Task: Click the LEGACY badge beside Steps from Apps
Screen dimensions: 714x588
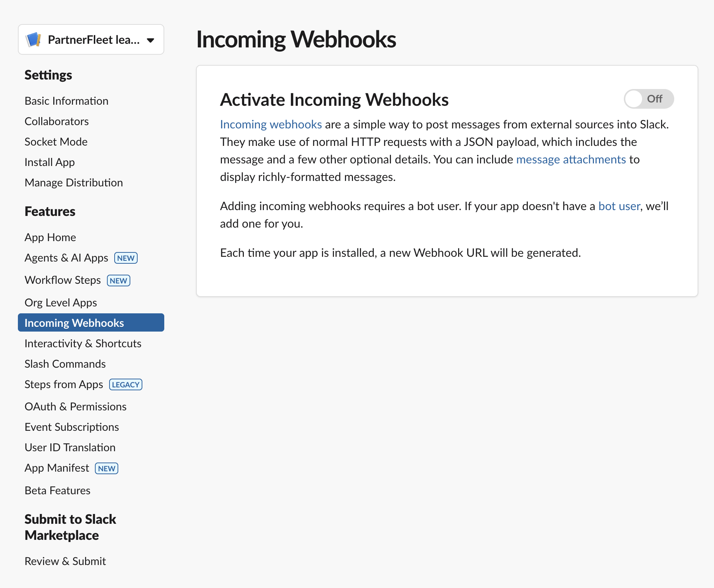Action: pos(126,384)
